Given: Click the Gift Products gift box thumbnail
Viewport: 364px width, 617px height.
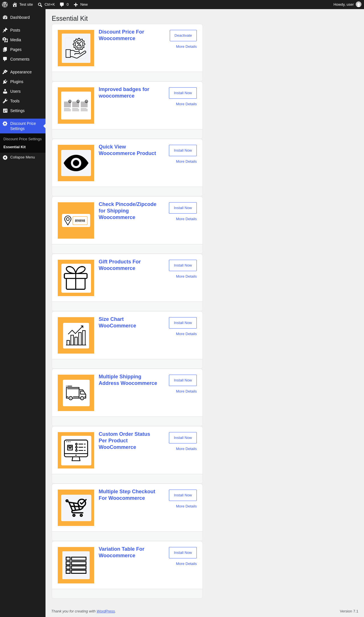Looking at the screenshot, I should click(x=76, y=278).
